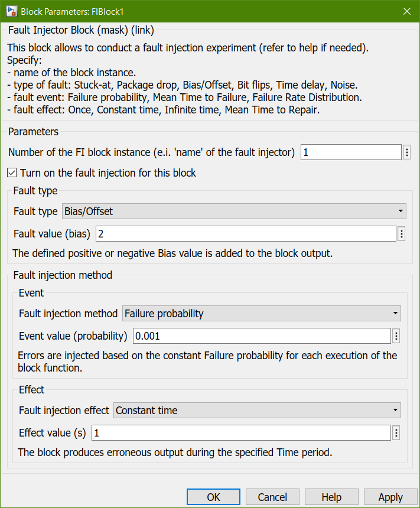
Task: Click the FI block instance number field
Action: point(351,152)
